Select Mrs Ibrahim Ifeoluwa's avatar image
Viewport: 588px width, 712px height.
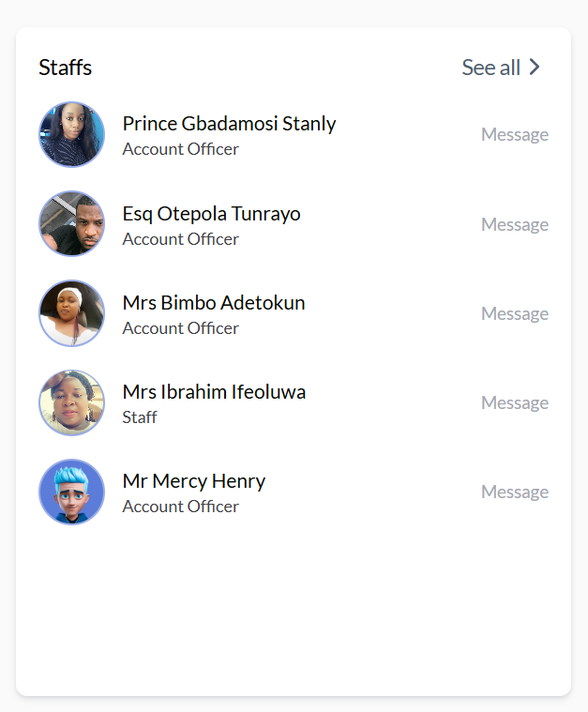tap(71, 402)
